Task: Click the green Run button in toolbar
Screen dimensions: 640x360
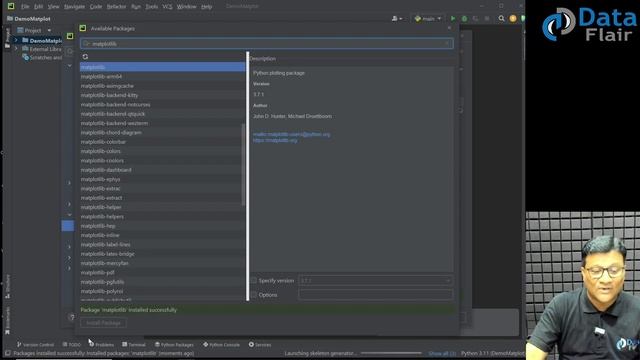Action: [x=453, y=18]
